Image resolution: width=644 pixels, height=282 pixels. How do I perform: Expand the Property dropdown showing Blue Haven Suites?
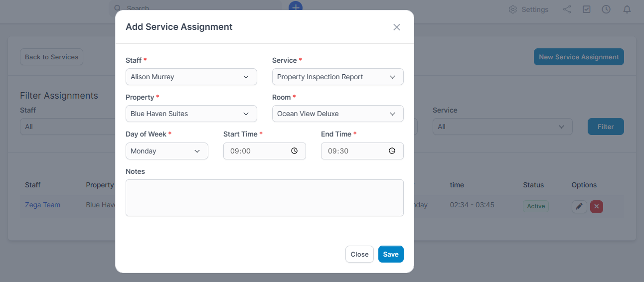point(191,114)
